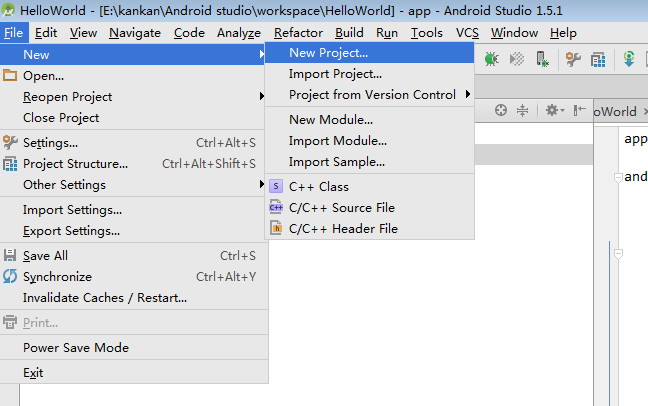Expand Project from Version Control submenu arrow

click(467, 94)
